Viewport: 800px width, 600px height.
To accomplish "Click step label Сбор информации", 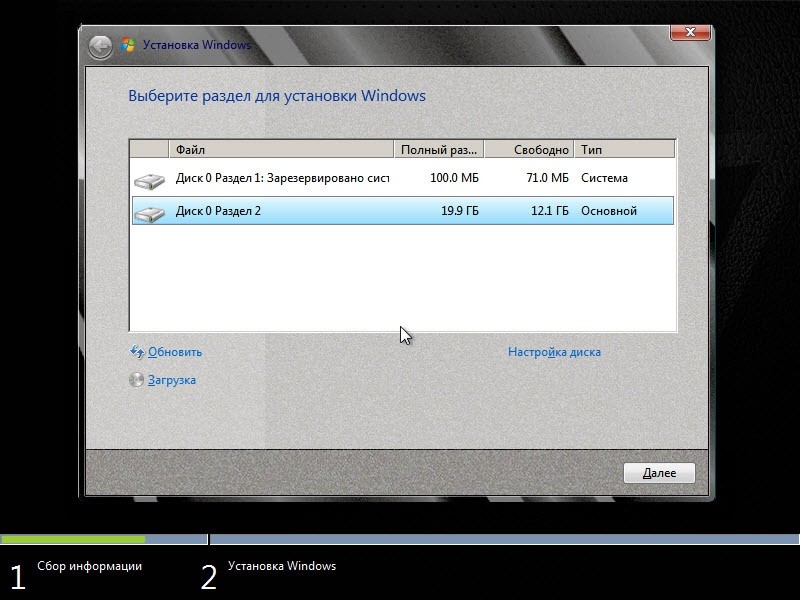I will tap(89, 566).
